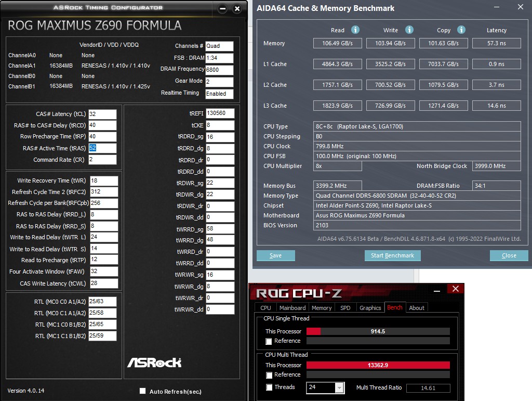Click the tCKE value field
The image size is (532, 401).
[220, 125]
